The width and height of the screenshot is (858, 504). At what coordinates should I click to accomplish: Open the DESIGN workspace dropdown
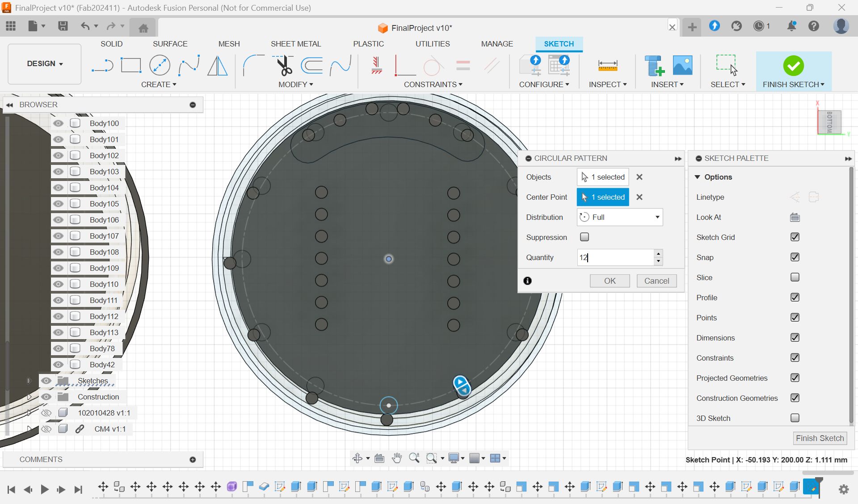coord(45,64)
